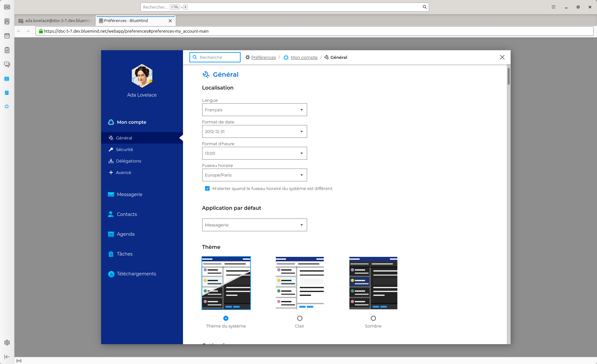Open settings gear at sidebar bottom
The height and width of the screenshot is (364, 597).
pyautogui.click(x=7, y=343)
